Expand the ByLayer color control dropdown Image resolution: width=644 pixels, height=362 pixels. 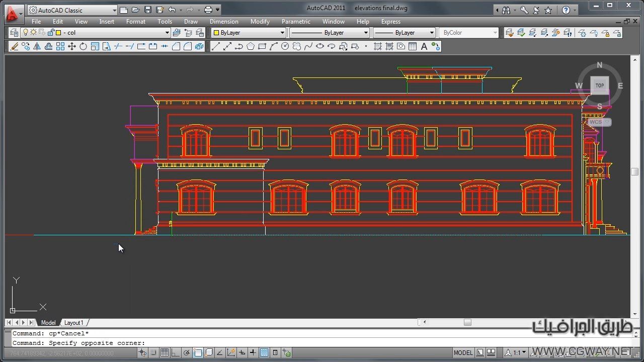point(282,33)
